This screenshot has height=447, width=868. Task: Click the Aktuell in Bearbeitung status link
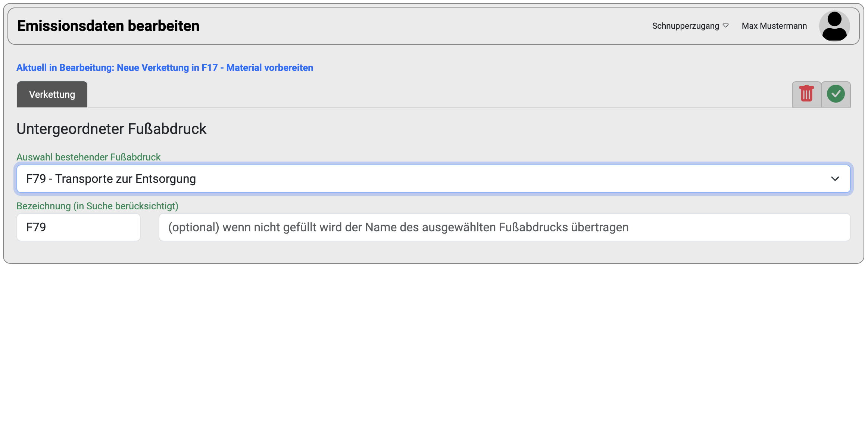click(x=165, y=68)
